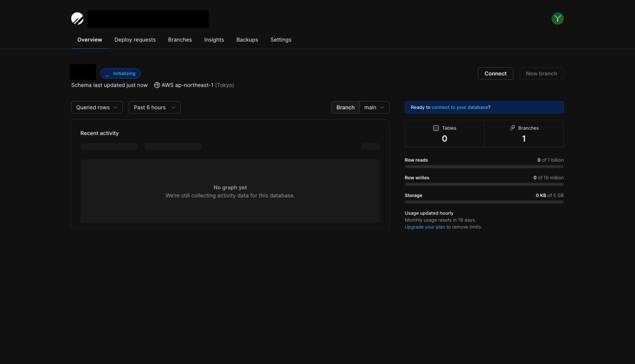Switch to the Deploy requests tab
The image size is (635, 364).
[135, 40]
